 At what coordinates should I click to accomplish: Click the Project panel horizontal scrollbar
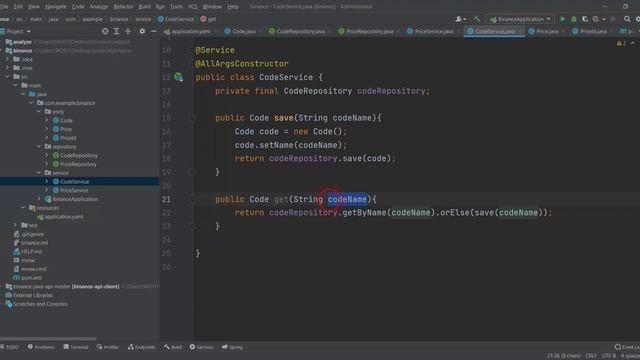pos(48,338)
